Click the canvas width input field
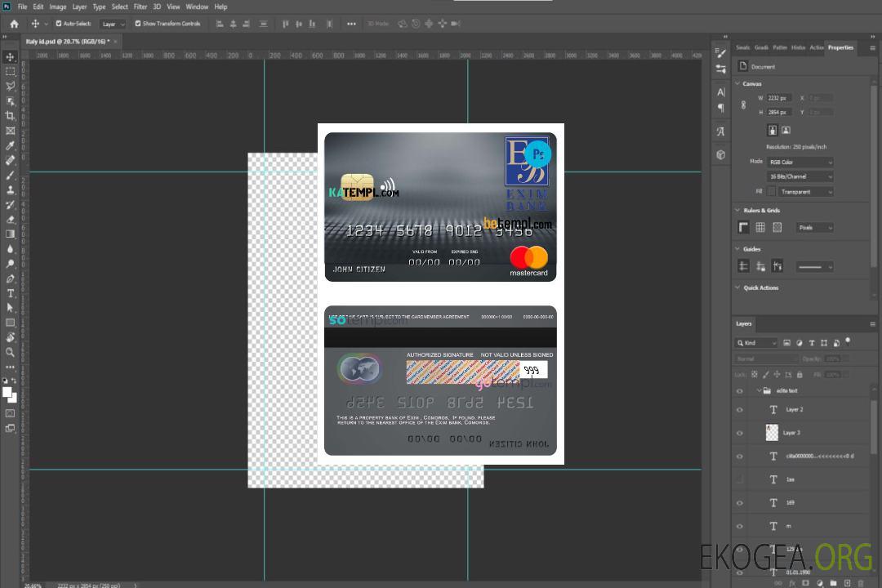The width and height of the screenshot is (882, 588). pyautogui.click(x=779, y=98)
